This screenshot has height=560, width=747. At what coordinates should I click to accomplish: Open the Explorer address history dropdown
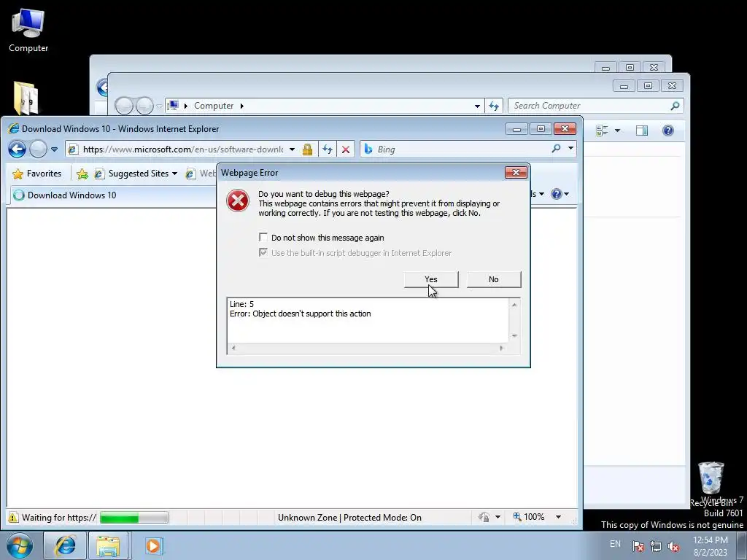477,106
